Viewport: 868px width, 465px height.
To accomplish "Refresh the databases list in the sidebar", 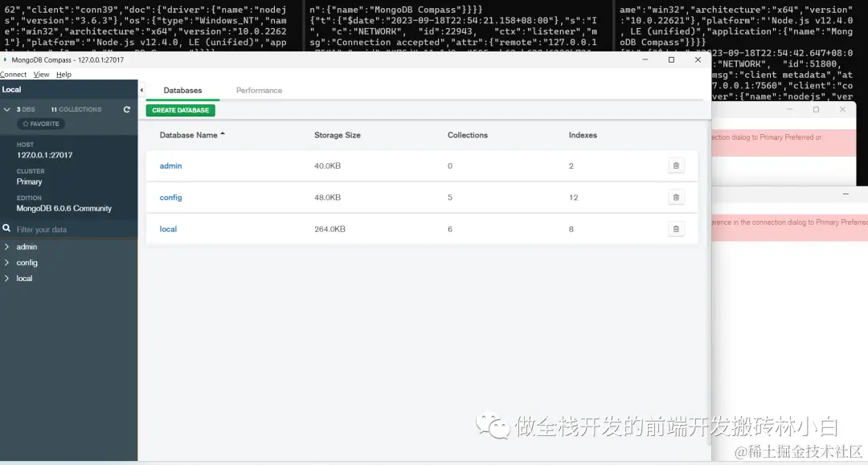I will [126, 109].
